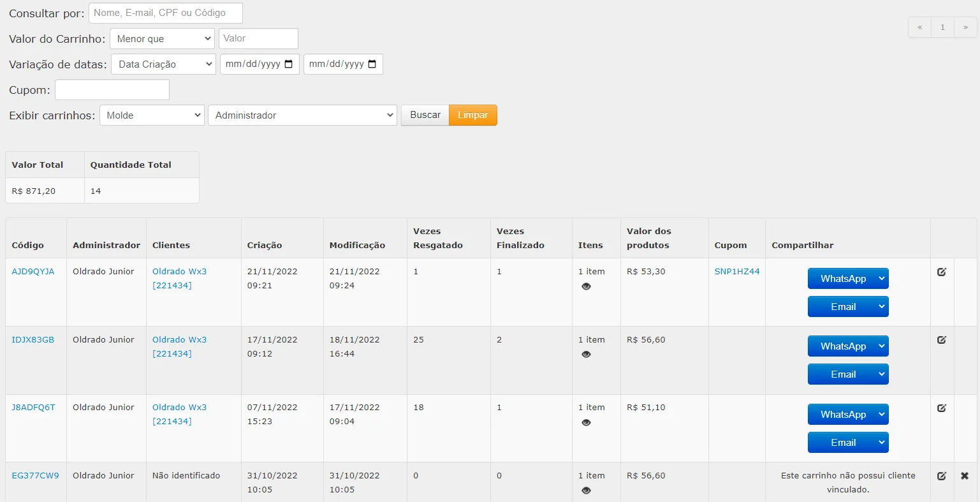Open the 'Data Criação' date type dropdown
Viewport: 980px width, 502px height.
[163, 64]
